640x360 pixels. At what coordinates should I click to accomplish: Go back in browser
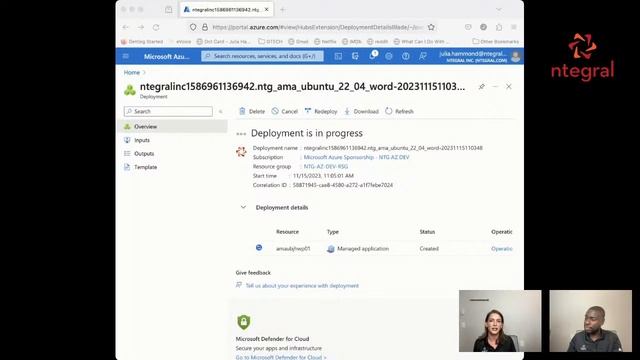tap(125, 27)
